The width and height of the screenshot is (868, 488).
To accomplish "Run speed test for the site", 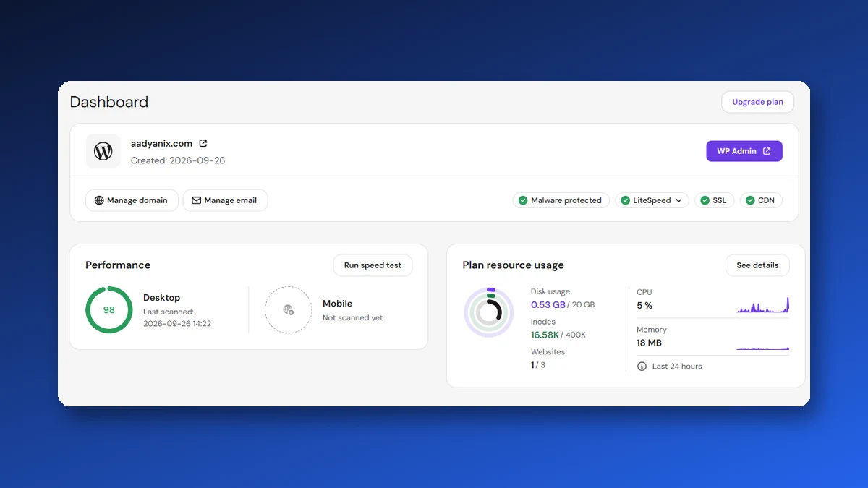I will pyautogui.click(x=373, y=265).
